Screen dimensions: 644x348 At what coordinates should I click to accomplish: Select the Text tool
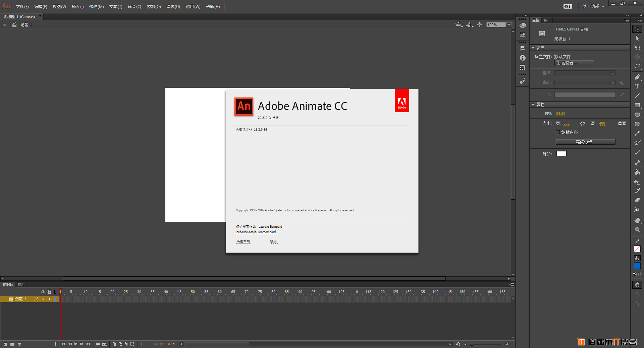(637, 86)
